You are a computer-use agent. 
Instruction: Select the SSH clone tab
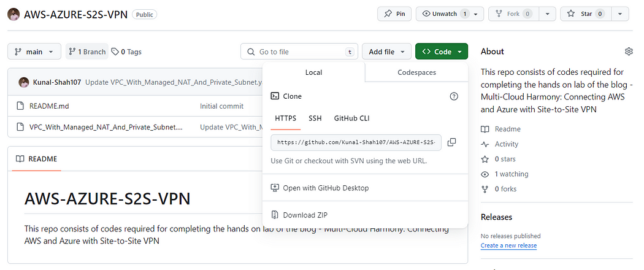315,118
